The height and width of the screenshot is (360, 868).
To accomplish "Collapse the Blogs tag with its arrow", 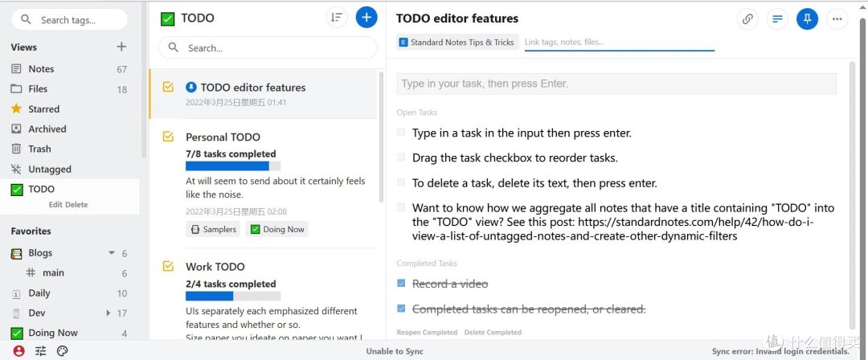I will (111, 252).
